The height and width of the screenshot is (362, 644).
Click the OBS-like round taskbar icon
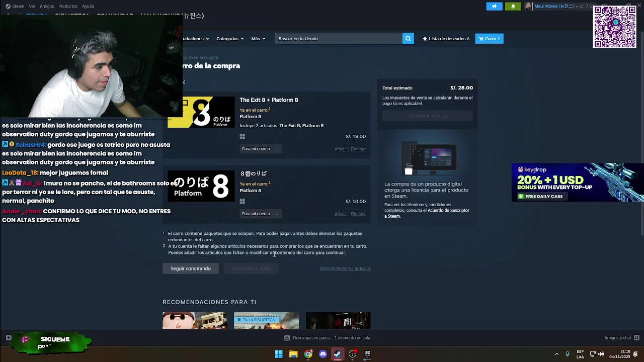(353, 354)
